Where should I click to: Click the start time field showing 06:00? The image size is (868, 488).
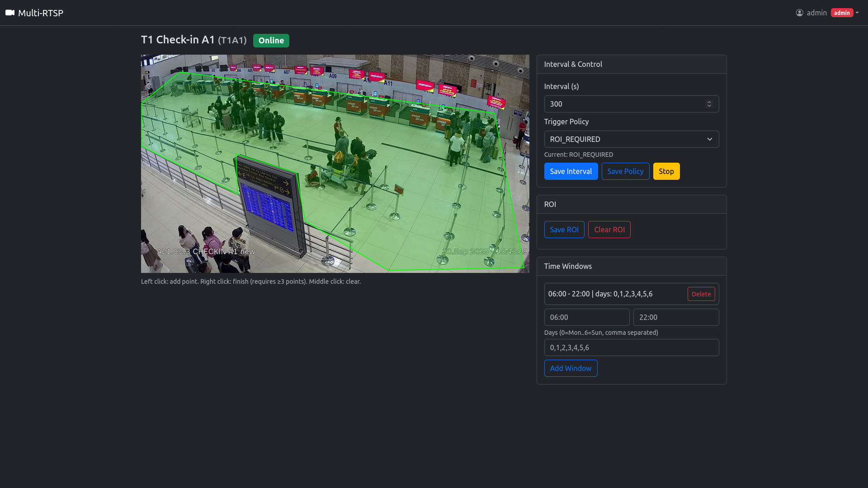[x=586, y=317]
